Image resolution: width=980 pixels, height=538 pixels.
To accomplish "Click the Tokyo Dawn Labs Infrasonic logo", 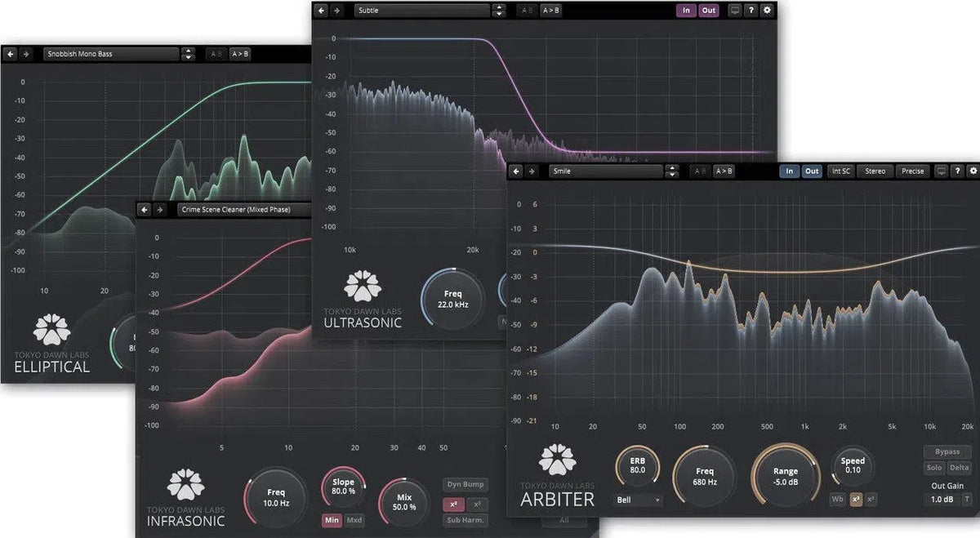I will [x=186, y=484].
